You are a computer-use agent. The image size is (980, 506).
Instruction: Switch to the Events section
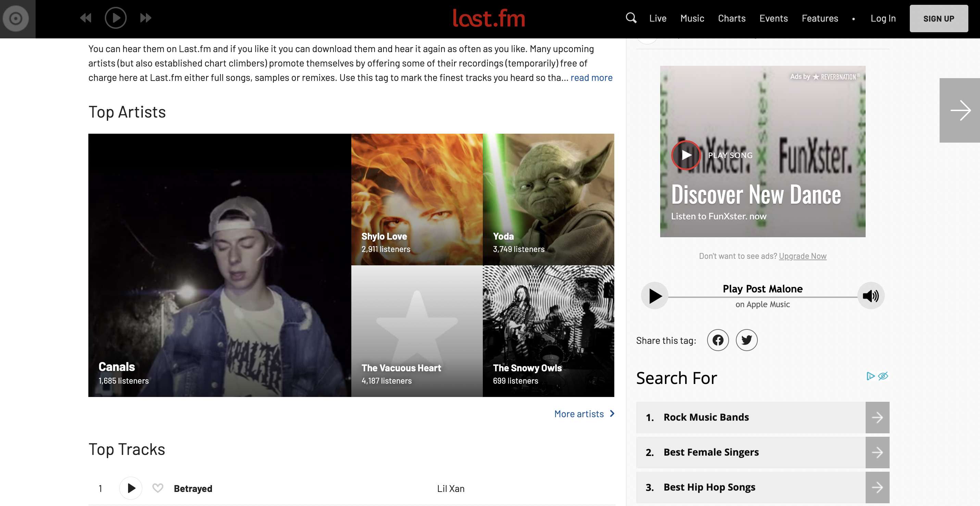click(x=774, y=18)
